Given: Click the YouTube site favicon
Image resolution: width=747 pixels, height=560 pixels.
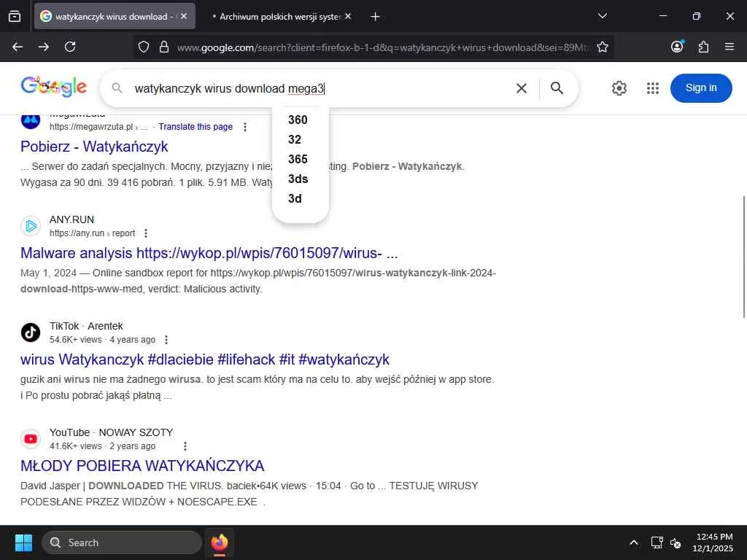Looking at the screenshot, I should (x=31, y=438).
